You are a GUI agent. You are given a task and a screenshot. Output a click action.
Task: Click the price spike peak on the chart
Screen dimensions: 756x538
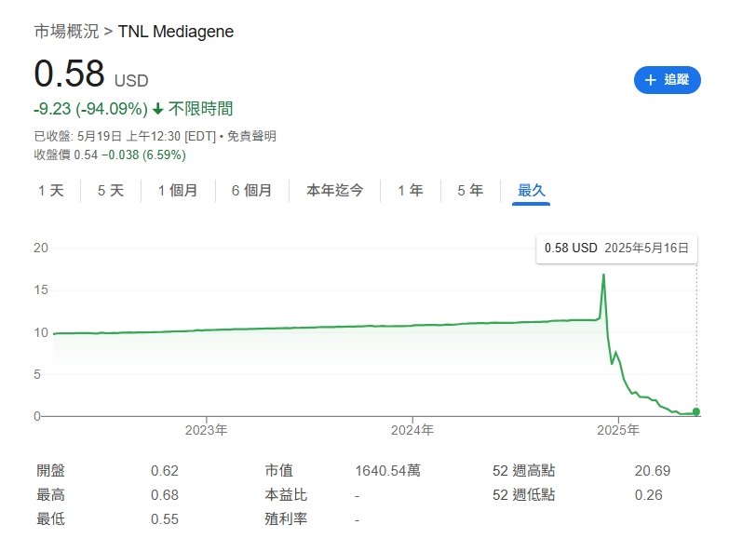pyautogui.click(x=603, y=276)
